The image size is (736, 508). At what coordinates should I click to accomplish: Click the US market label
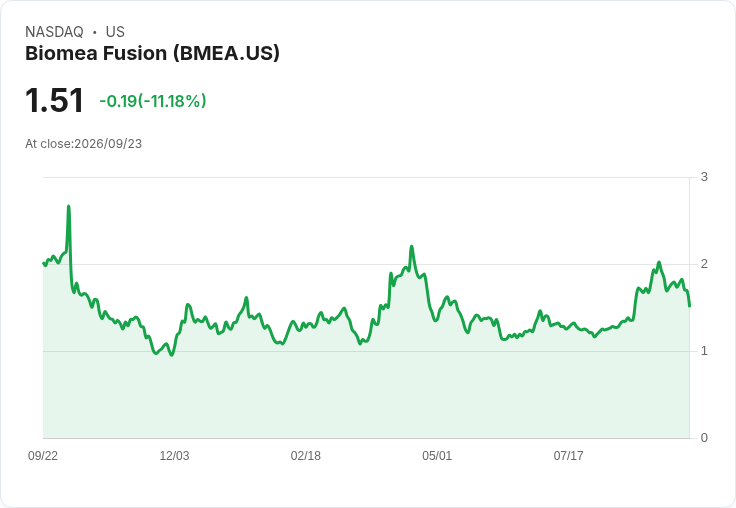tap(115, 32)
